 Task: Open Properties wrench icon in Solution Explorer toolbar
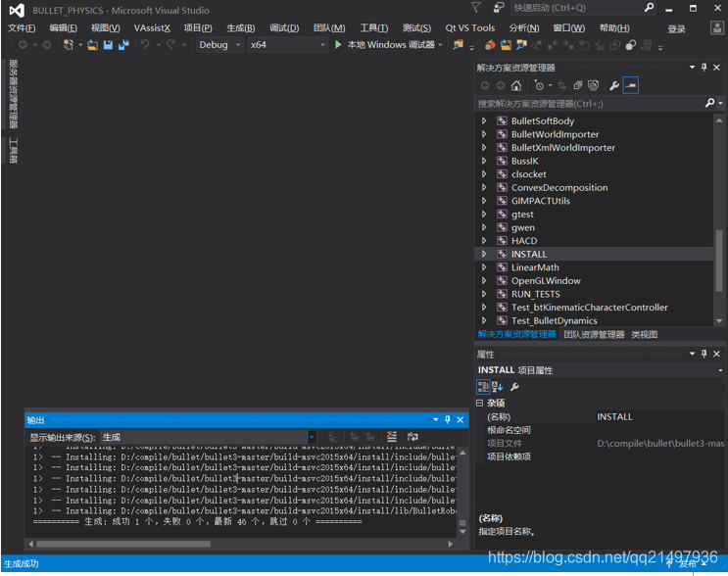(614, 85)
